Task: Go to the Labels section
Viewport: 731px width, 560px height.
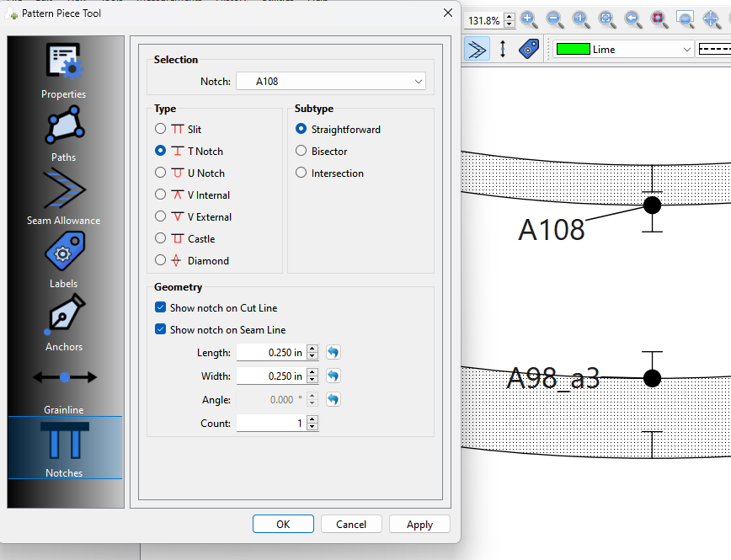Action: [x=64, y=260]
